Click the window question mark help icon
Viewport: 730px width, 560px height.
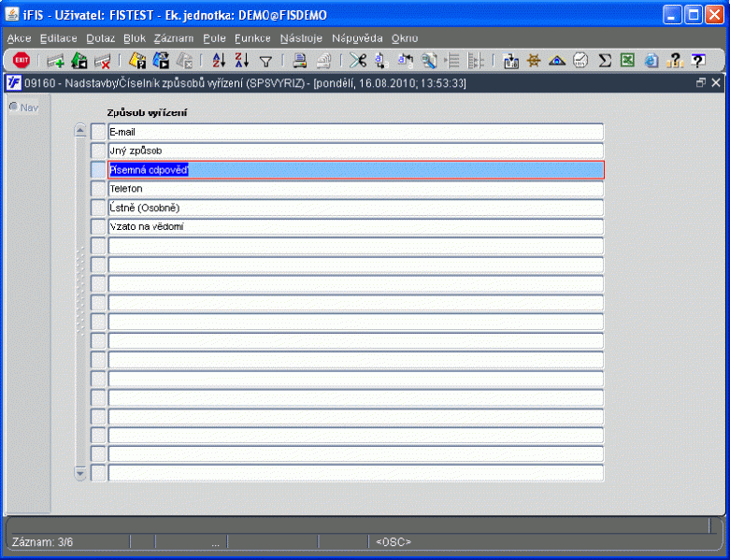[x=698, y=61]
